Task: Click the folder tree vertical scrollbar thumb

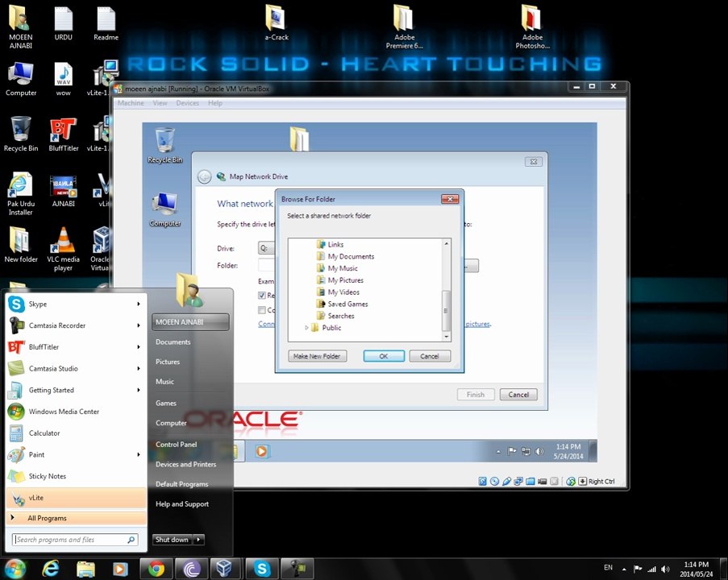Action: (x=446, y=310)
